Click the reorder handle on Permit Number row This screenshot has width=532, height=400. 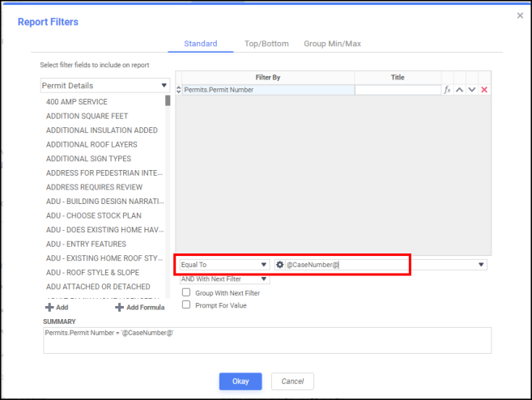178,90
